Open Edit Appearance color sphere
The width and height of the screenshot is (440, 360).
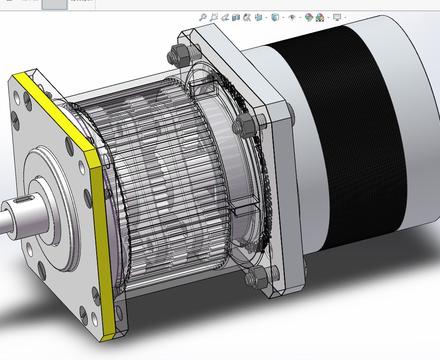[309, 17]
